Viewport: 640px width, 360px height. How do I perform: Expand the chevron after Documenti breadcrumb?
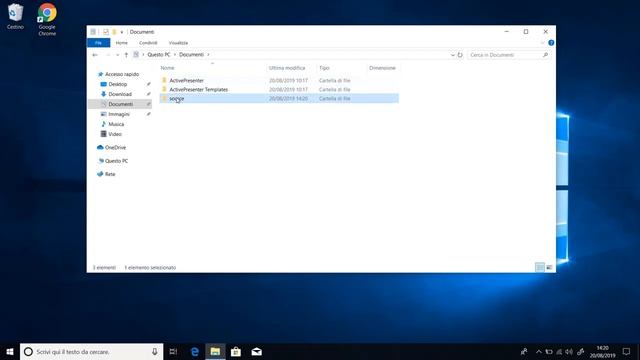click(208, 55)
